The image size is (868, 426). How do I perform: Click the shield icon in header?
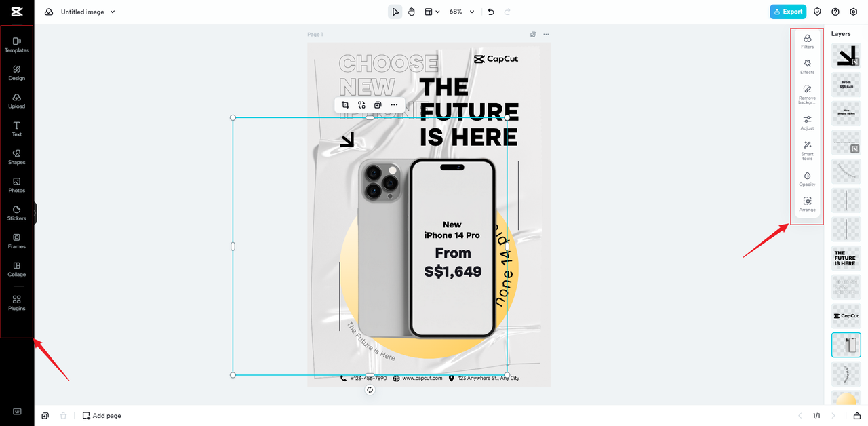(x=818, y=12)
